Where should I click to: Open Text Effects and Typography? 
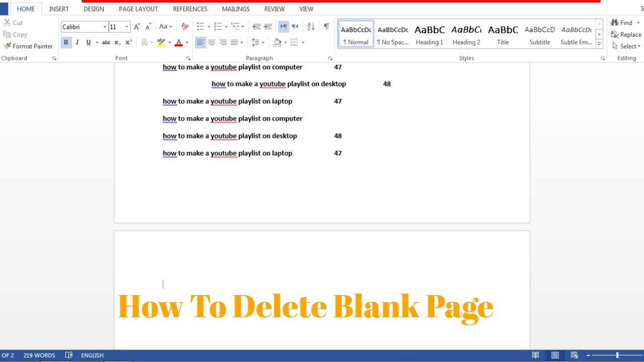[144, 43]
